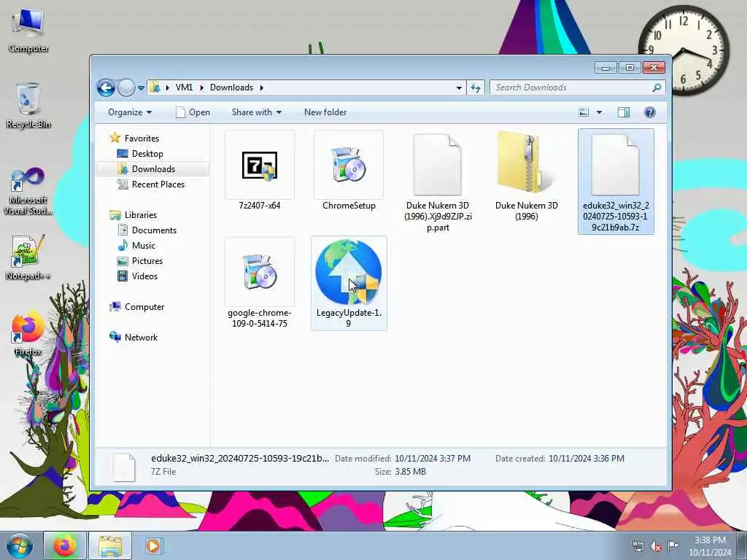This screenshot has height=560, width=747.
Task: Click the Open toolbar button
Action: point(193,112)
